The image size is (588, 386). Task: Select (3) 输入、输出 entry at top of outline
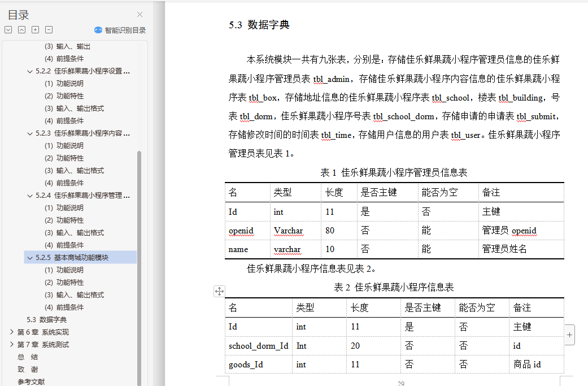[x=68, y=46]
